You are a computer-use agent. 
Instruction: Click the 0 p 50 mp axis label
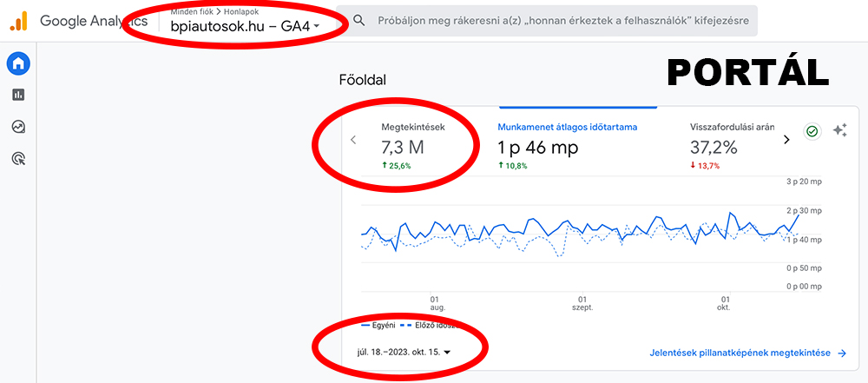coord(805,268)
